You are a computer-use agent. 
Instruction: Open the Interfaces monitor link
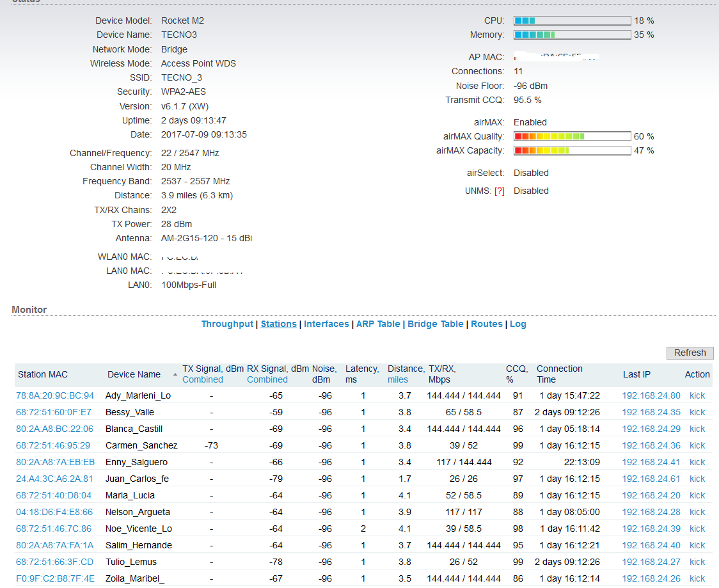(326, 324)
